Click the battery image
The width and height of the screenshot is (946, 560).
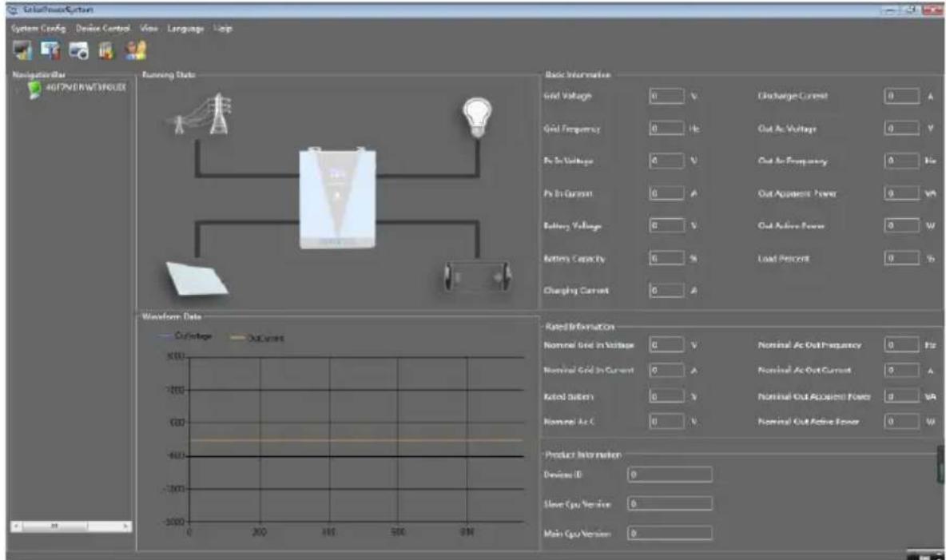(x=477, y=276)
